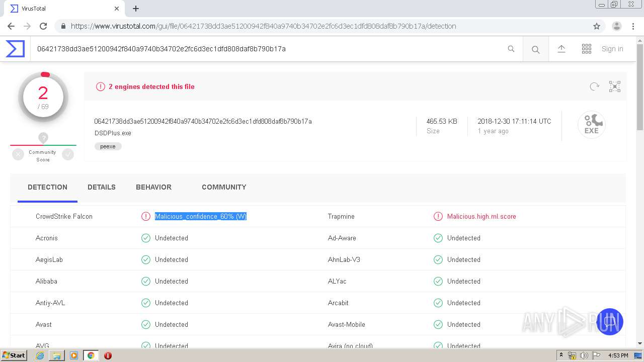The width and height of the screenshot is (644, 362).
Task: Open taskbar file explorer folder
Action: tap(57, 355)
